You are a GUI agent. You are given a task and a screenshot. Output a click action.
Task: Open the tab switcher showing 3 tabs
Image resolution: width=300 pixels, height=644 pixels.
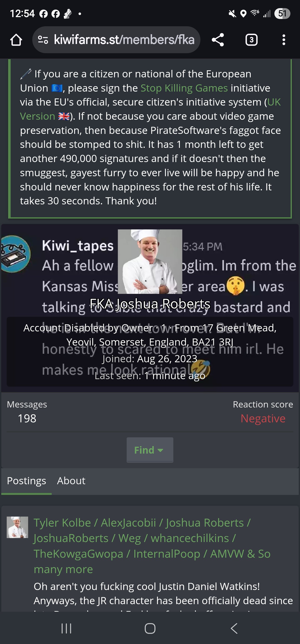click(251, 40)
